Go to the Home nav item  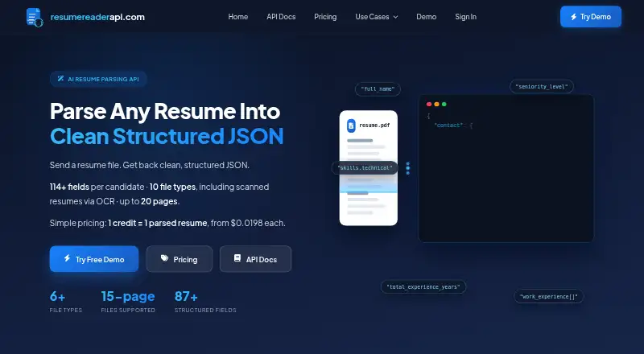click(237, 17)
